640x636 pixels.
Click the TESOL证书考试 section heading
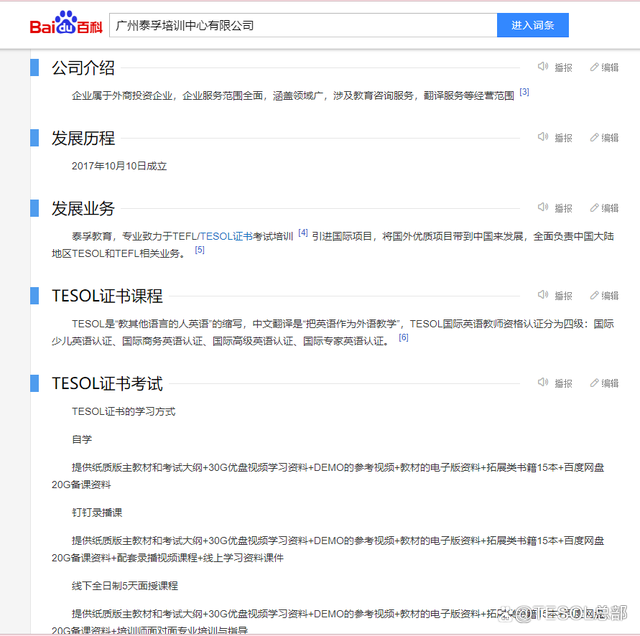pos(107,384)
